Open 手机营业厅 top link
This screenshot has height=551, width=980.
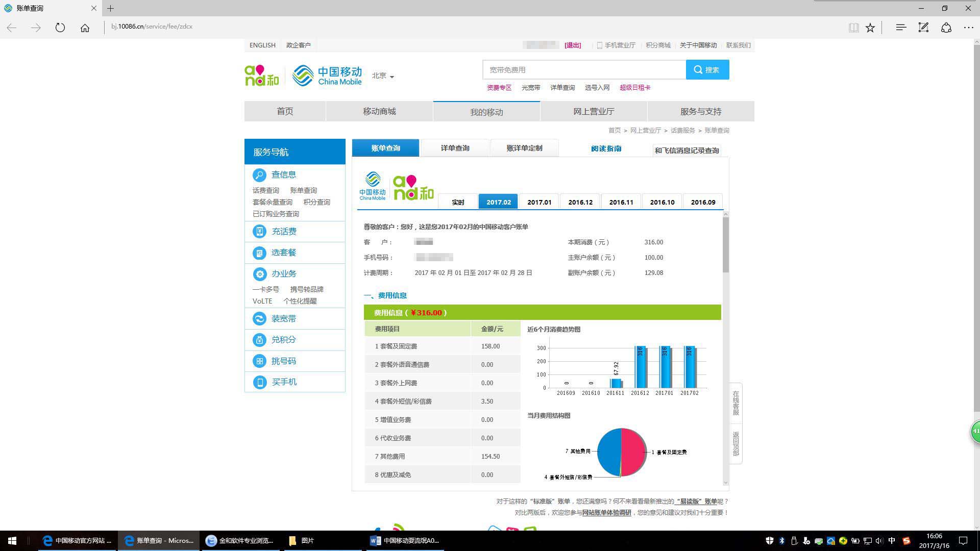617,45
